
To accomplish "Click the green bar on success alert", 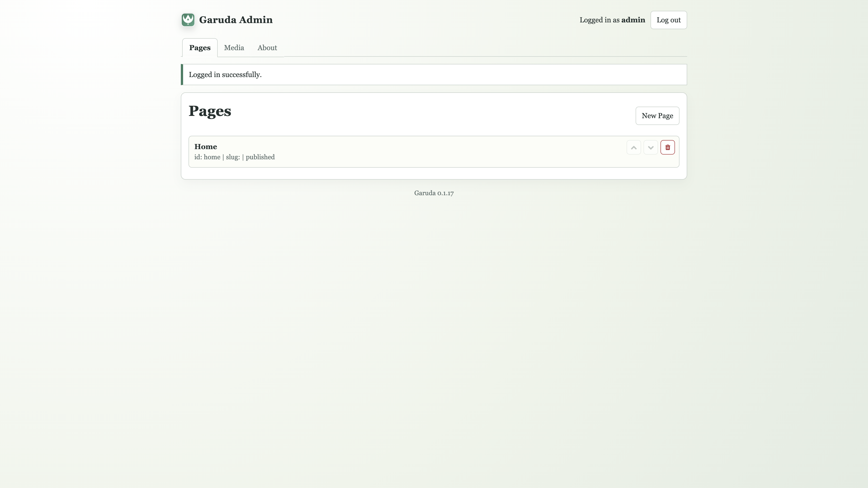I will (x=182, y=75).
